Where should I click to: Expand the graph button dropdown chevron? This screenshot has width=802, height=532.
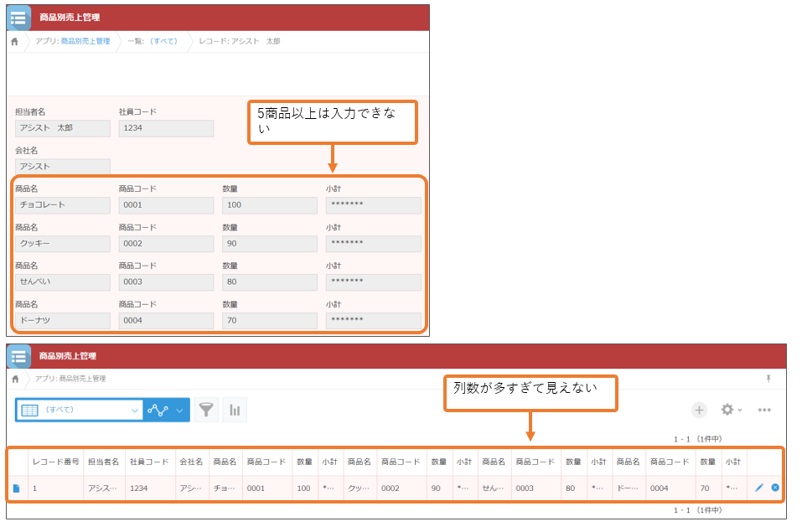point(179,411)
